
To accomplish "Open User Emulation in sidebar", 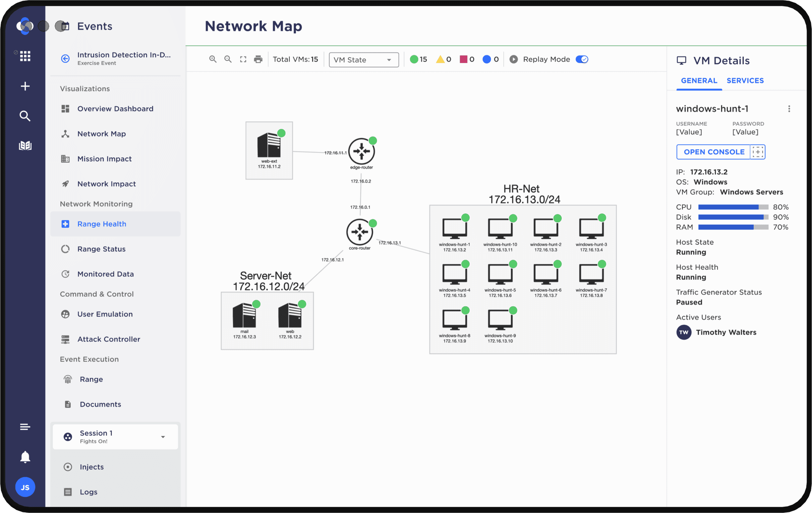I will [x=115, y=314].
